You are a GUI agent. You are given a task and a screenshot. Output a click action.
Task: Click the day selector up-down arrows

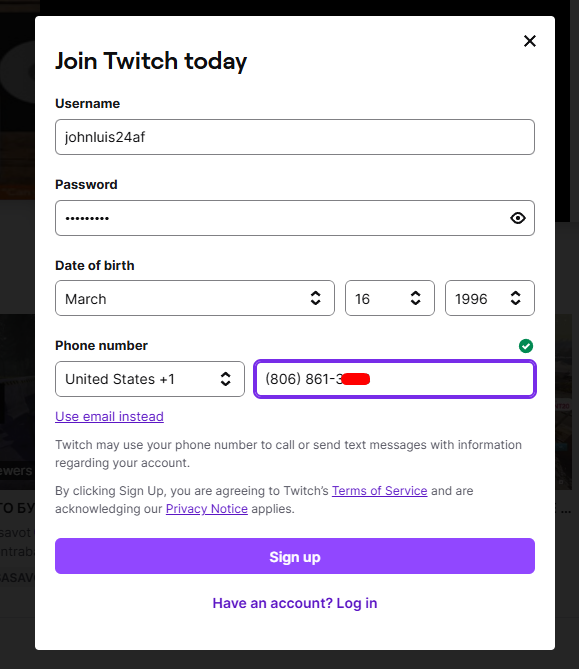415,298
